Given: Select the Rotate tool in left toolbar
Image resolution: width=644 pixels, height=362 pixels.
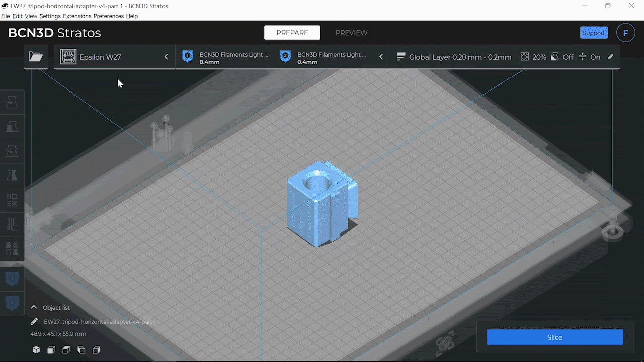Looking at the screenshot, I should [x=12, y=150].
